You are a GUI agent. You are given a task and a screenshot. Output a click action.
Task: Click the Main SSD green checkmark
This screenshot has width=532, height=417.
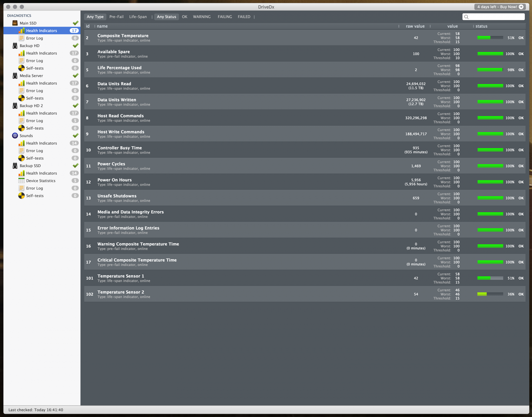pyautogui.click(x=76, y=23)
